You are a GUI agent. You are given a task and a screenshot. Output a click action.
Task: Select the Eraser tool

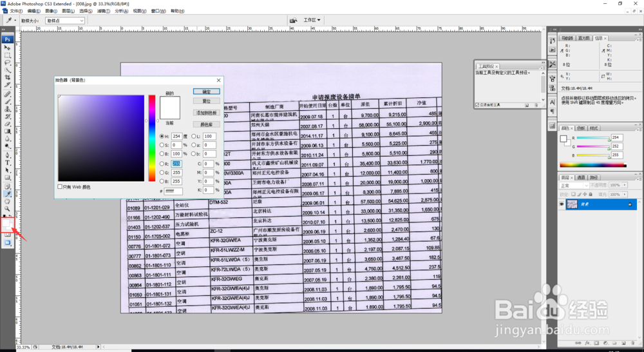click(x=7, y=124)
